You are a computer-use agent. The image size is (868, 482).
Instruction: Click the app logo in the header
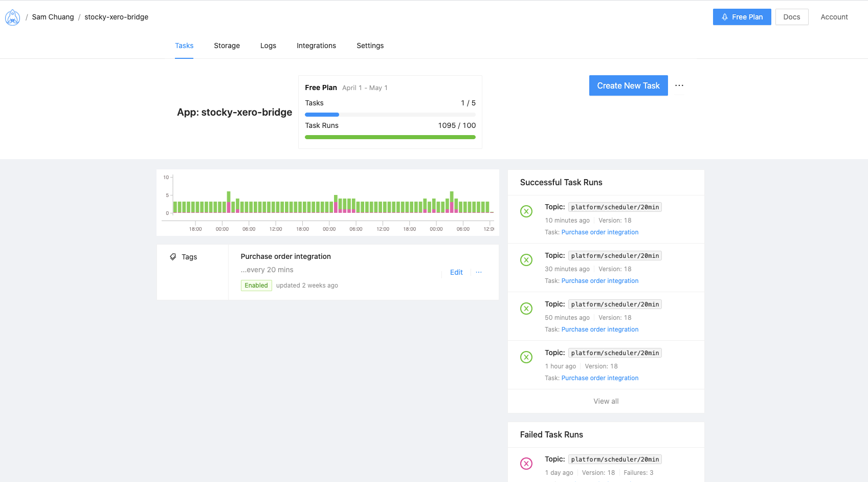pyautogui.click(x=12, y=17)
